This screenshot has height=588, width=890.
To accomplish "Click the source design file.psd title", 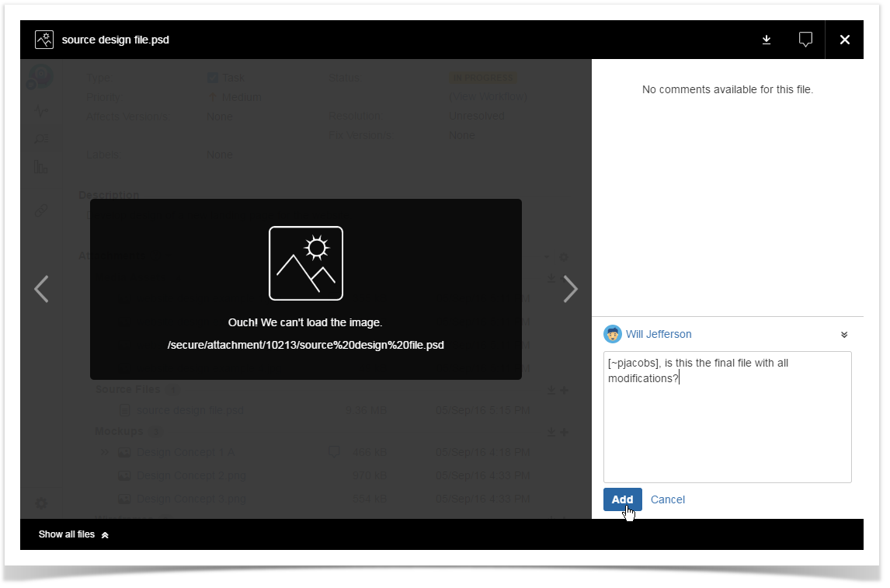I will (x=116, y=40).
